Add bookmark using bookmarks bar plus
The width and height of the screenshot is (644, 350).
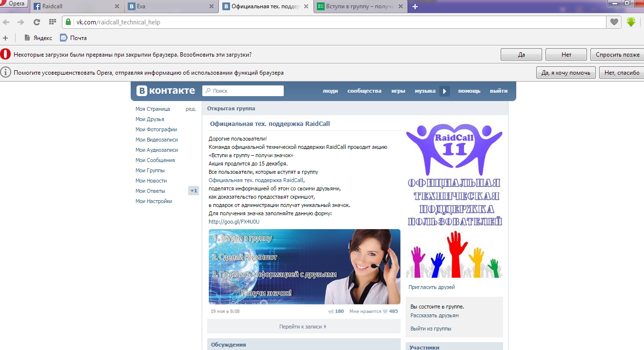[x=5, y=38]
